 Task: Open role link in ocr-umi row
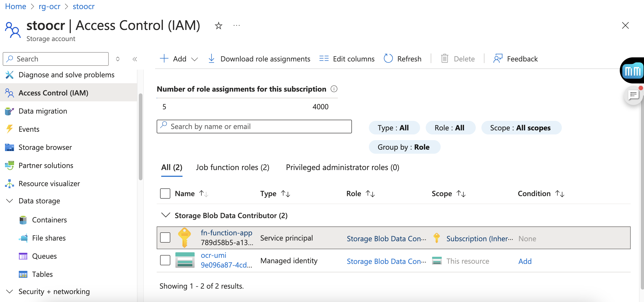[x=387, y=261]
